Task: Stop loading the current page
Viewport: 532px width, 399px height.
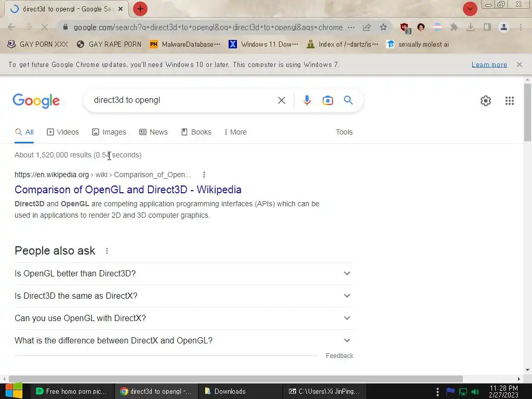Action: tap(45, 27)
